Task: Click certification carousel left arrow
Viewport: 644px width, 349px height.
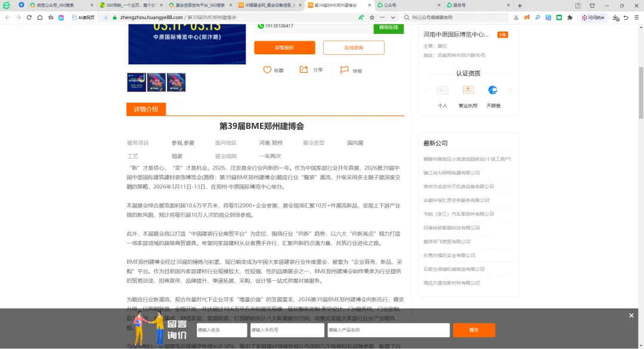Action: tap(426, 91)
